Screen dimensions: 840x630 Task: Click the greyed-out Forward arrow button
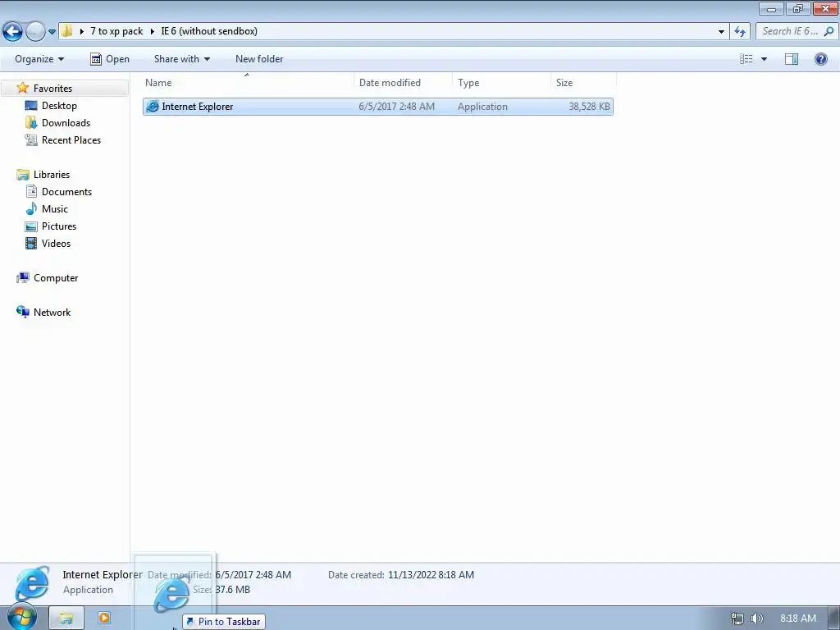(35, 31)
